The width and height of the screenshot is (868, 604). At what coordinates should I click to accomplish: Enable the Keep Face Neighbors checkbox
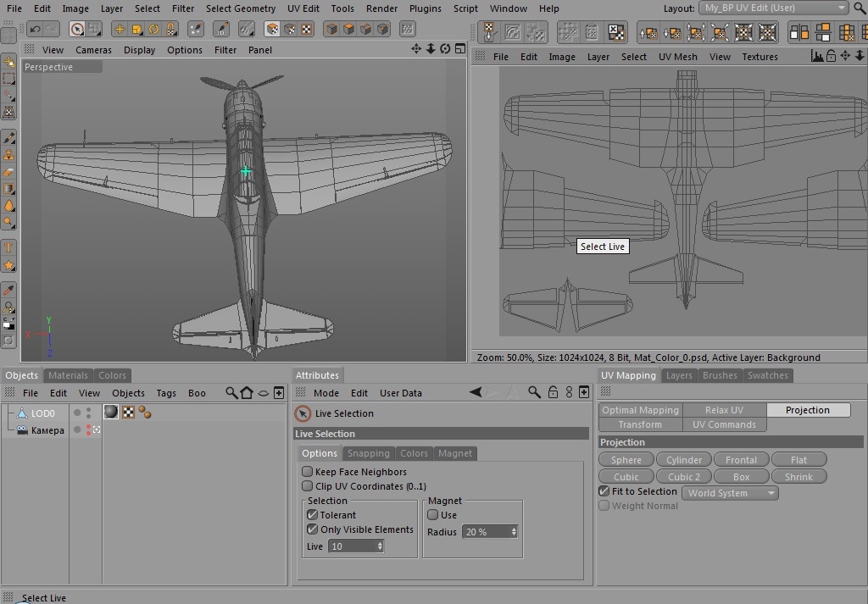[308, 472]
